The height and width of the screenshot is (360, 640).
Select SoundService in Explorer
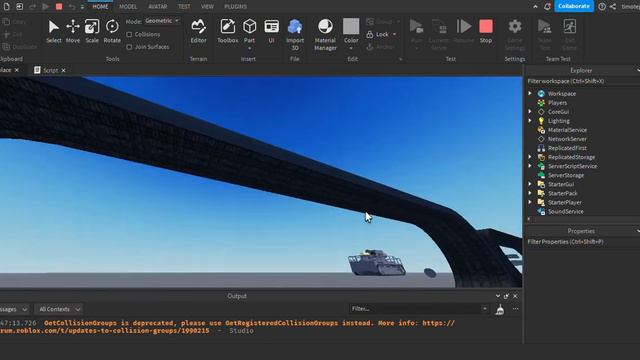point(565,211)
